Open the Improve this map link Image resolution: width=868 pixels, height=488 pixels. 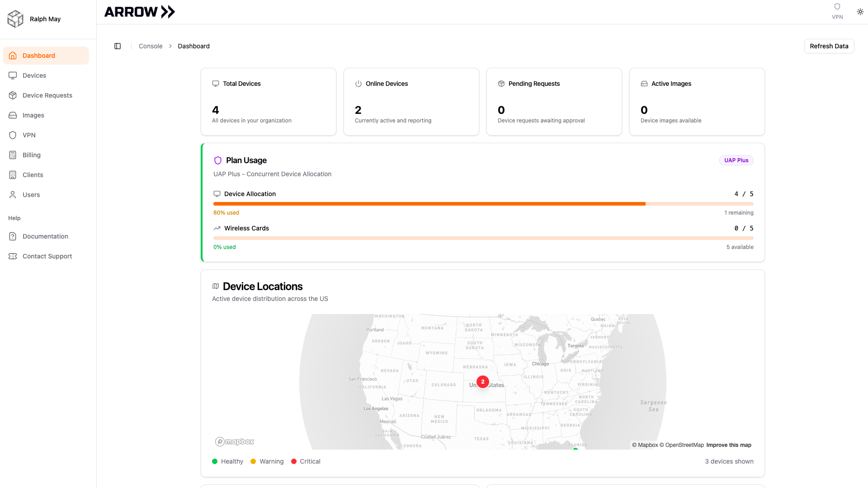728,445
